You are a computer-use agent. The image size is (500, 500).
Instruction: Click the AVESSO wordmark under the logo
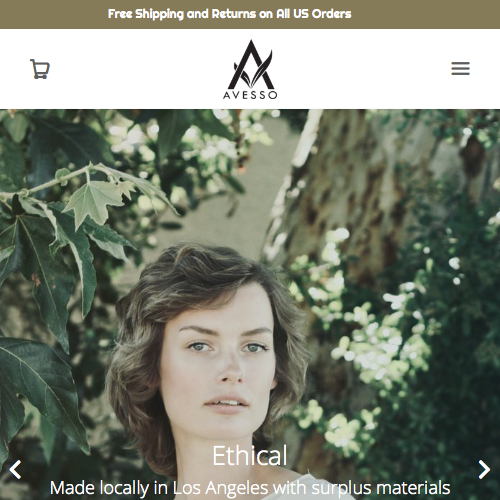click(250, 95)
